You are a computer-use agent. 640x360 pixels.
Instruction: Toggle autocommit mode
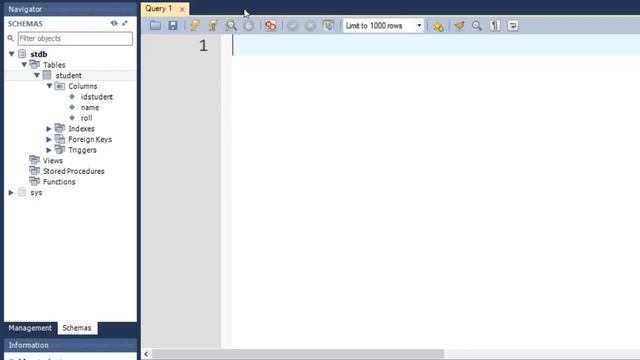coord(328,26)
